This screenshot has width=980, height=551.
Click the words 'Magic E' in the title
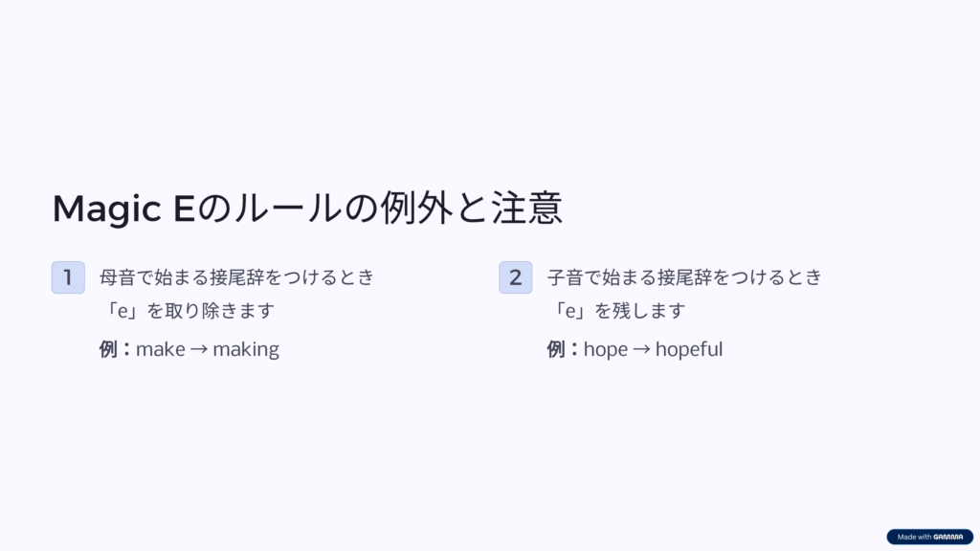click(x=123, y=209)
